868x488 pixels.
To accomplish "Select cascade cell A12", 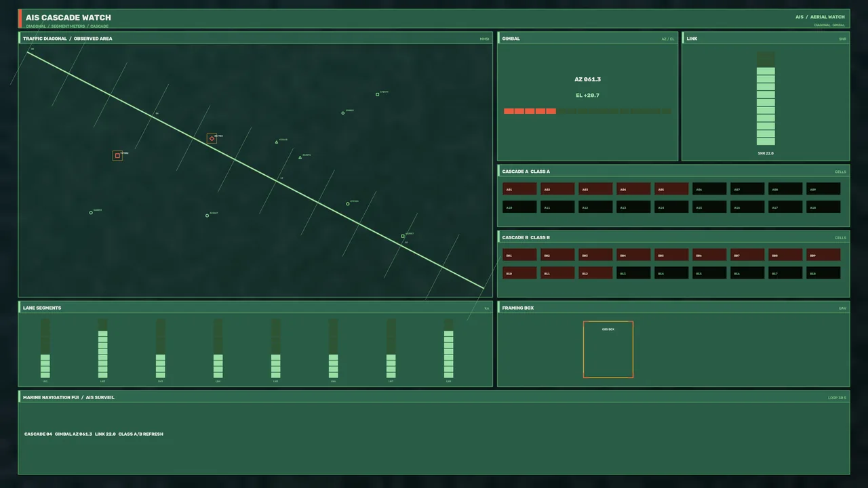I will pyautogui.click(x=595, y=207).
